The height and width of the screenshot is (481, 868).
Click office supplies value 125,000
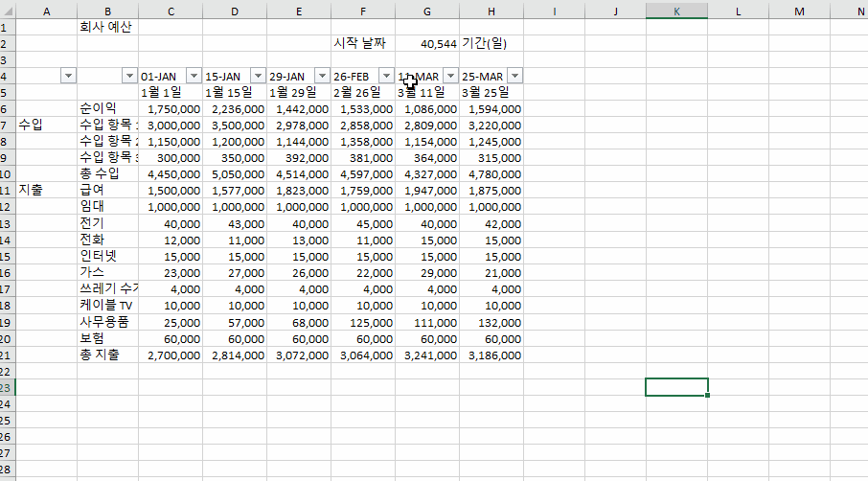[x=363, y=322]
